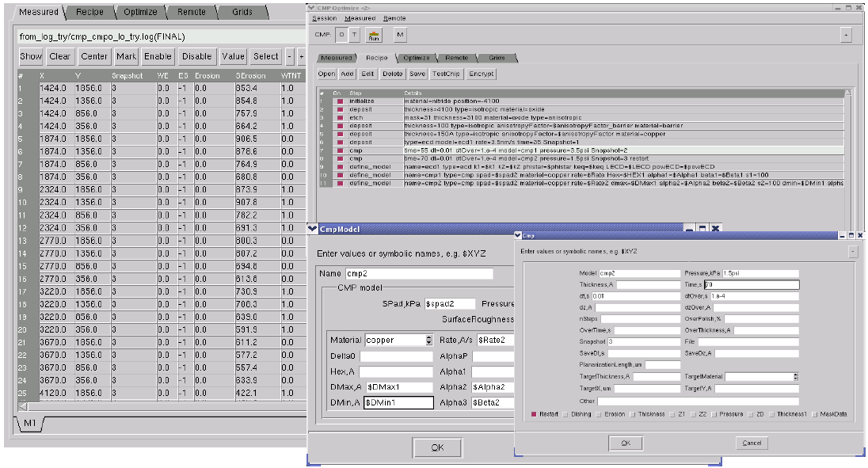Select the T mode icon in the toolbar

coord(354,35)
